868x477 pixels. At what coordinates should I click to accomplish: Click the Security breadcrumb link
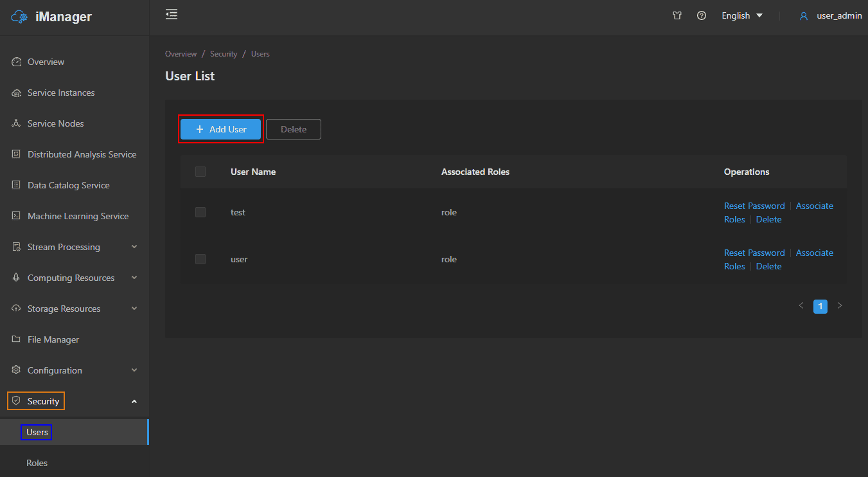224,54
